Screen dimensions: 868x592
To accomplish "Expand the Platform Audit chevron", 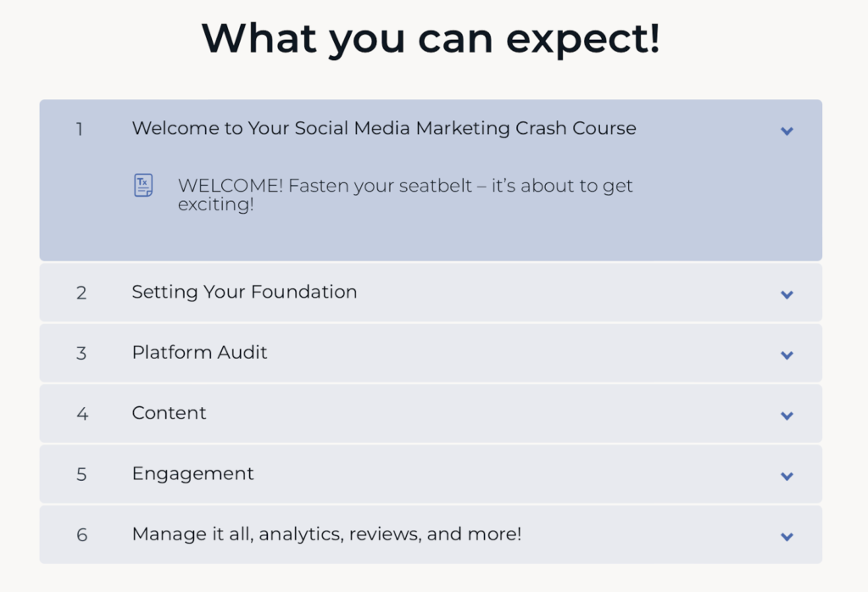I will (x=787, y=355).
